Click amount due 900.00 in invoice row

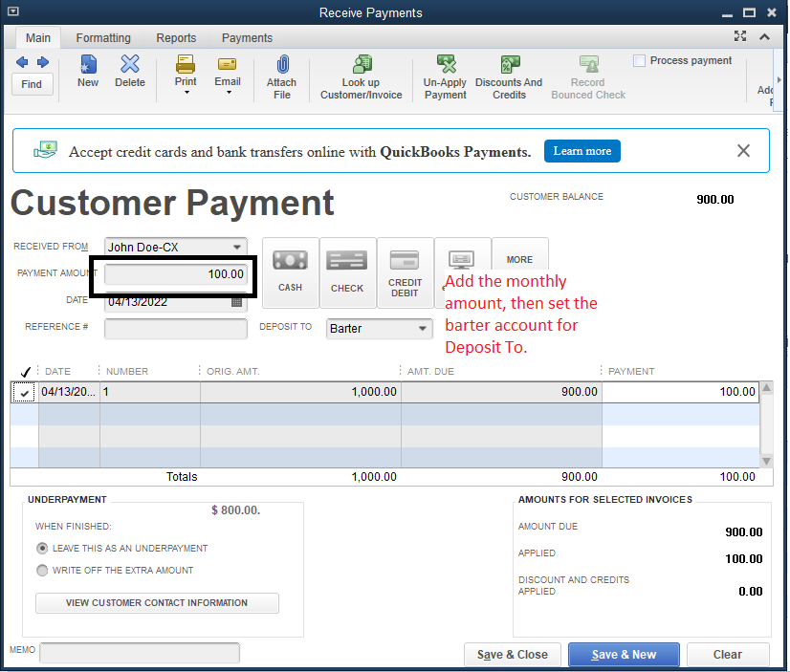click(501, 392)
